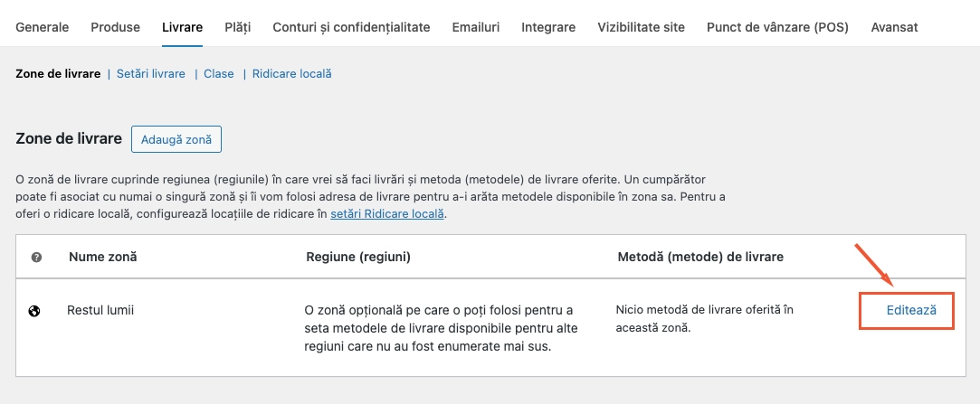Viewport: 980px width, 404px height.
Task: Select the Zone de livrare sub-section
Action: click(58, 74)
